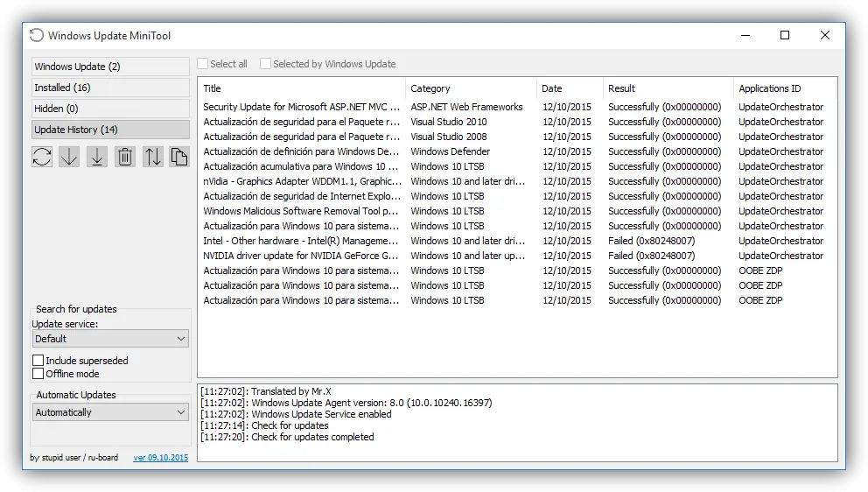Switch to Hidden (0) tab
The width and height of the screenshot is (868, 492).
point(110,109)
